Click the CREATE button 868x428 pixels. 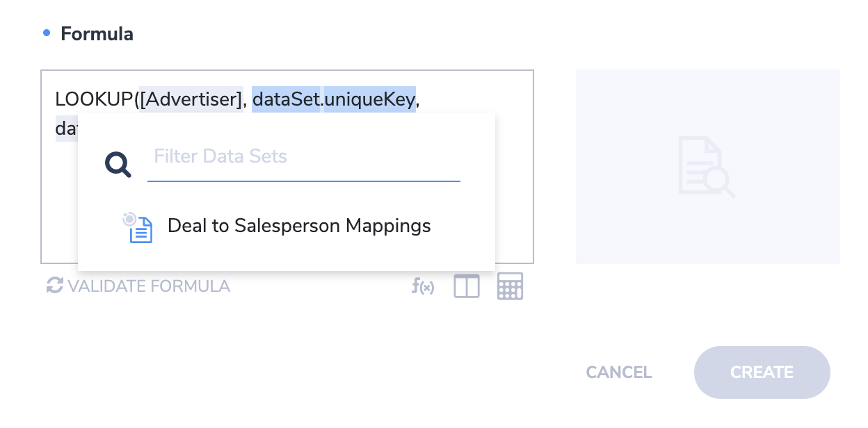[762, 372]
